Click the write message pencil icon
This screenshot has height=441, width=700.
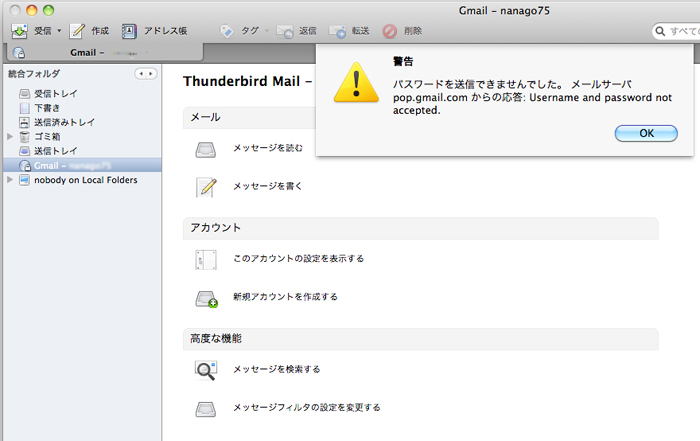(206, 187)
